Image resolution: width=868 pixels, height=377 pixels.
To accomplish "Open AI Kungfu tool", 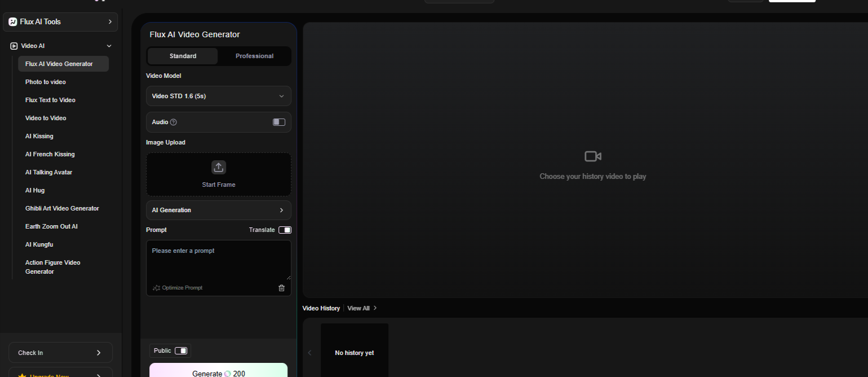I will pyautogui.click(x=39, y=244).
